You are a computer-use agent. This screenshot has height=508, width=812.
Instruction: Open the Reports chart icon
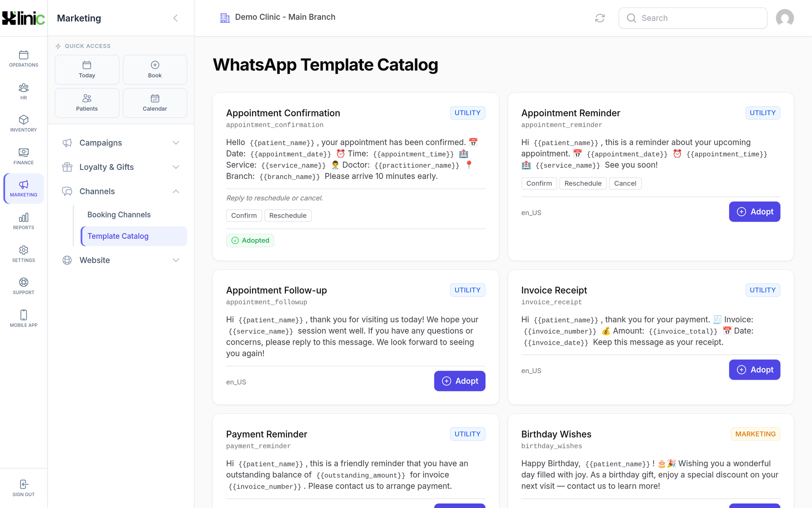tap(24, 217)
